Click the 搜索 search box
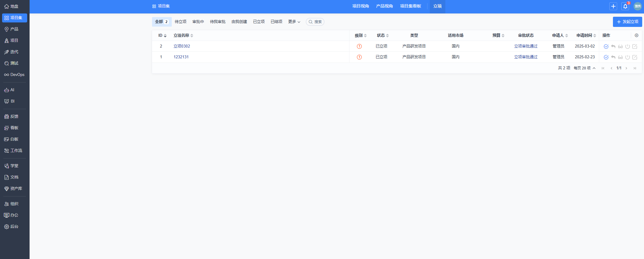The image size is (644, 259). click(x=315, y=22)
